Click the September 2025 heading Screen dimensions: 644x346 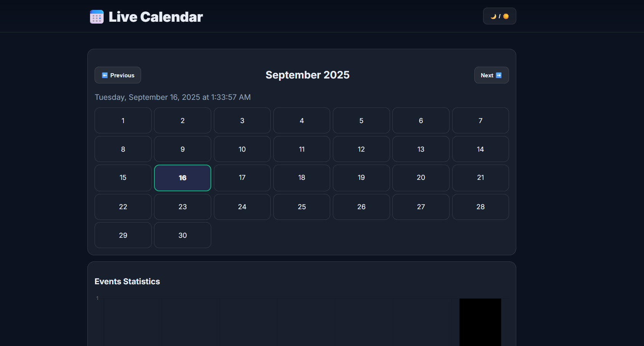(x=307, y=75)
